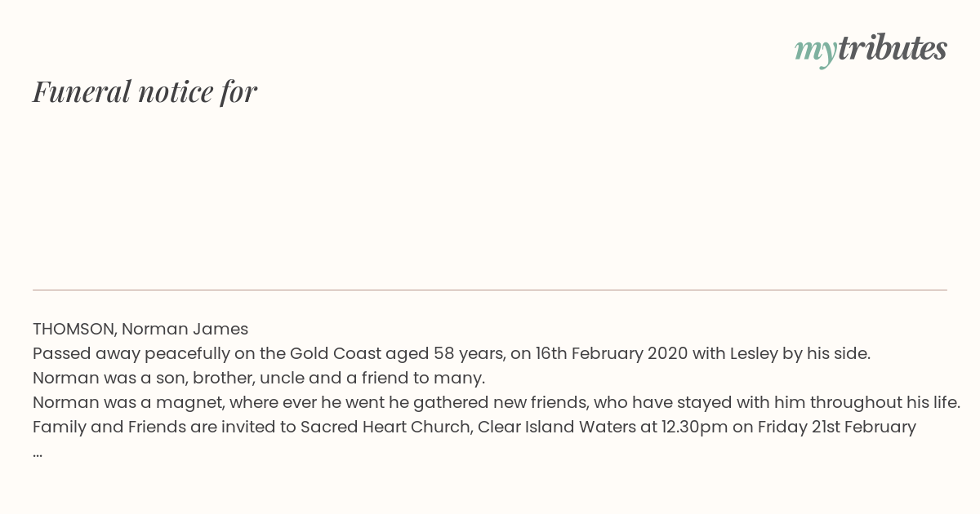Click the horizontal divider line
980x514 pixels.
point(490,290)
